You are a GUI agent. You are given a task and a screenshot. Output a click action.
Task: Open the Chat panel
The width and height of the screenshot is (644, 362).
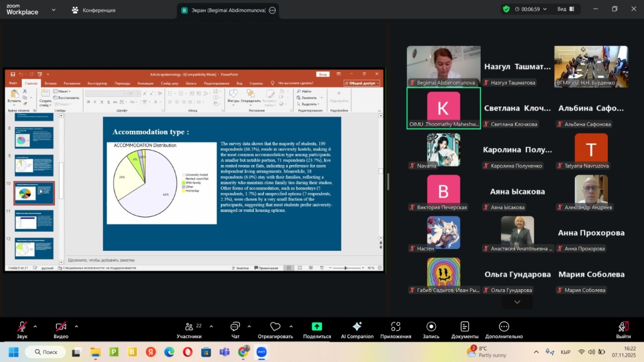pyautogui.click(x=235, y=327)
